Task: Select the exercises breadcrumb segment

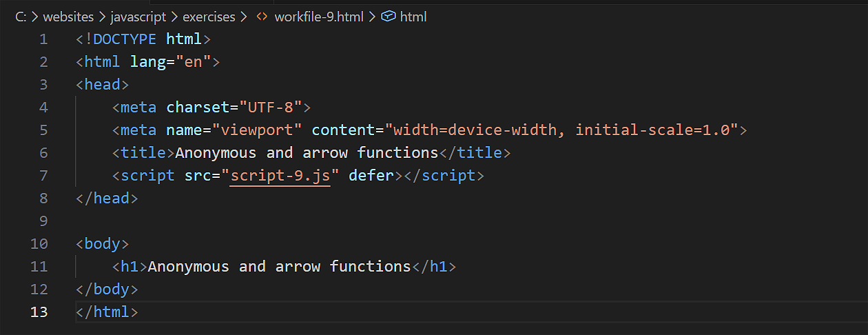Action: point(209,17)
